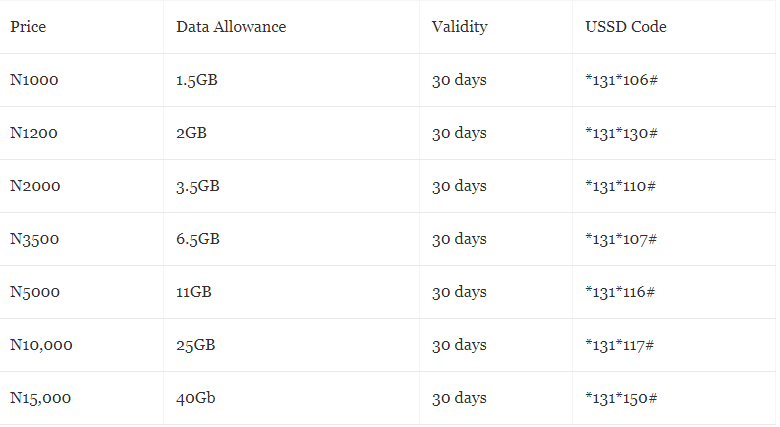Click the Data Allowance column header
Screen dimensions: 780x427
tap(231, 27)
